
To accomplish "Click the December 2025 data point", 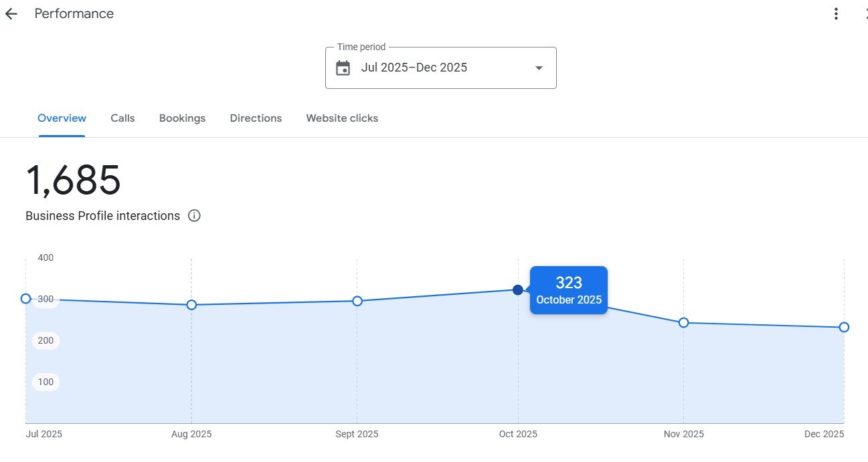I will pos(844,327).
